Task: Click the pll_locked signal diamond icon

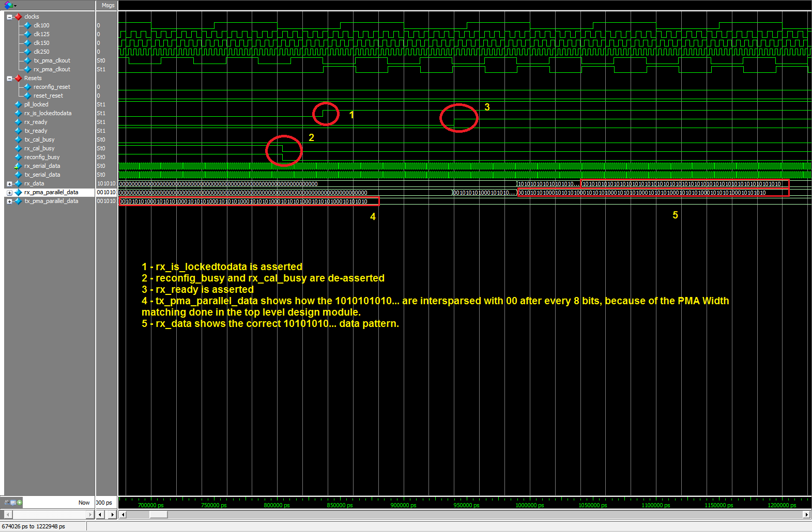Action: 19,104
